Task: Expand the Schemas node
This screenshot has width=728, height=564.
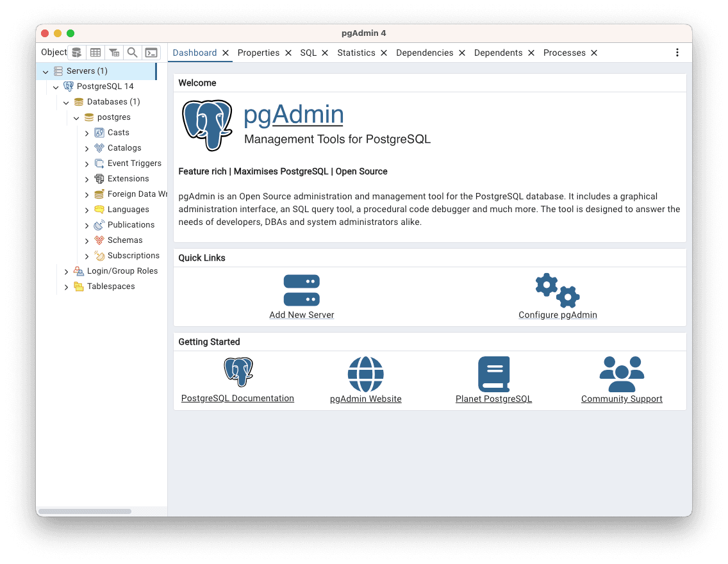Action: click(x=87, y=241)
